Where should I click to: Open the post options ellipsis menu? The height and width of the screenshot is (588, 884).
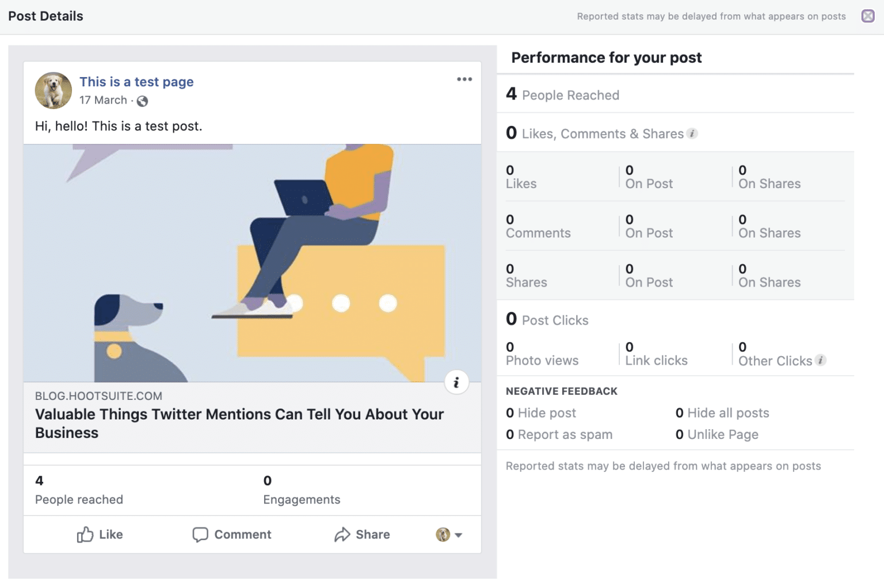(x=464, y=79)
